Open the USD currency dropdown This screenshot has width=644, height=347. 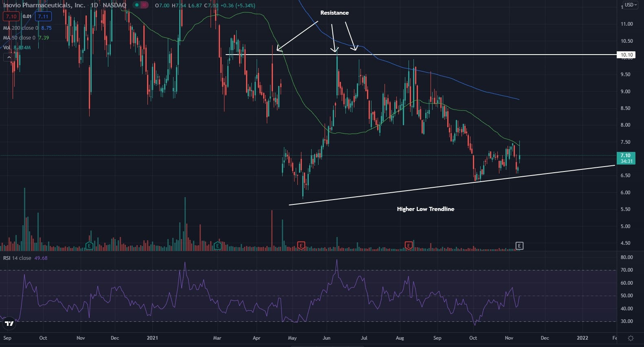(631, 5)
